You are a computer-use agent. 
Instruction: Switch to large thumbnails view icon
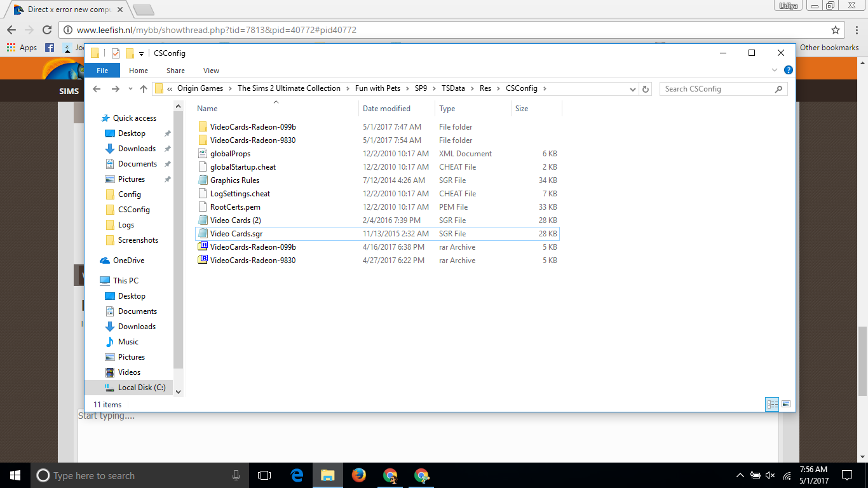786,404
